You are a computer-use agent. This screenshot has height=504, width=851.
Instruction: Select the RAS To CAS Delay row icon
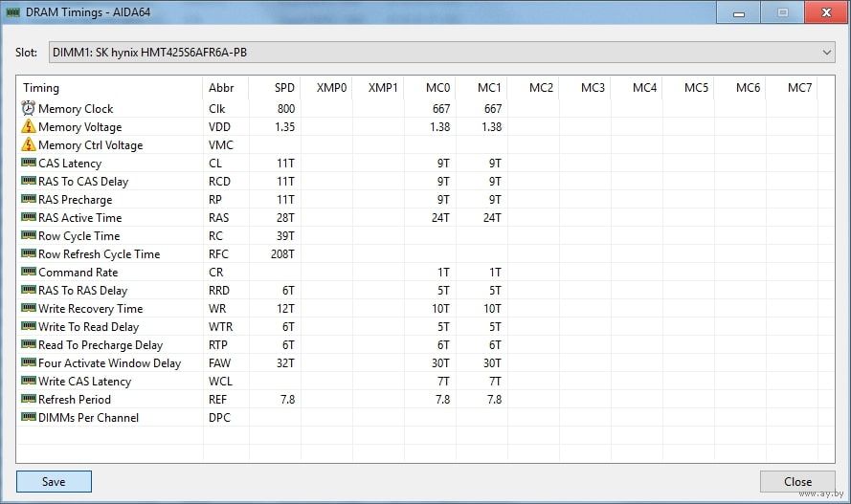click(x=28, y=182)
